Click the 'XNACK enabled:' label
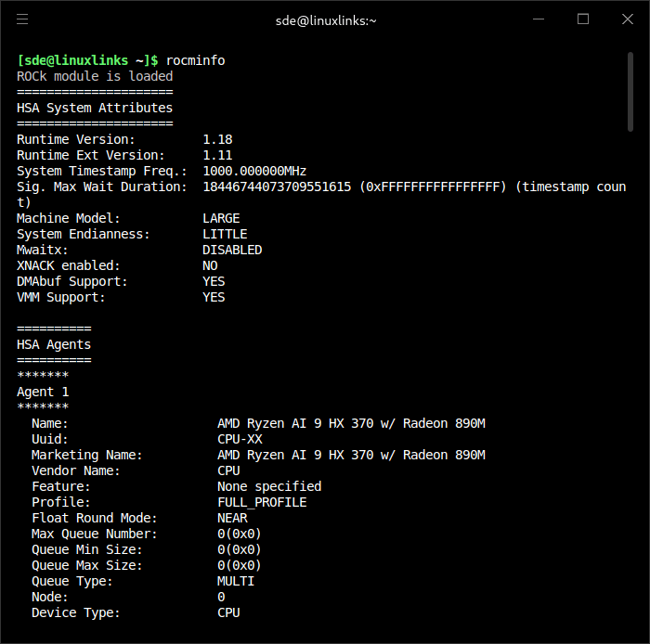 click(69, 265)
